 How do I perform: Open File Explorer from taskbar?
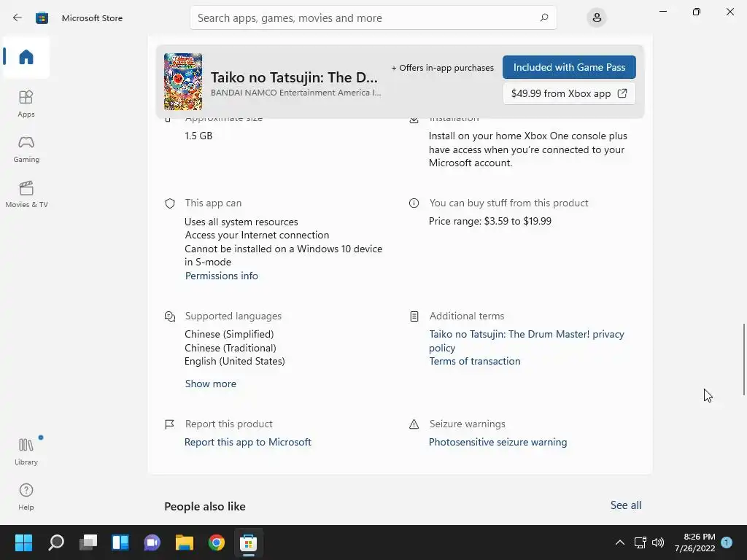tap(185, 542)
